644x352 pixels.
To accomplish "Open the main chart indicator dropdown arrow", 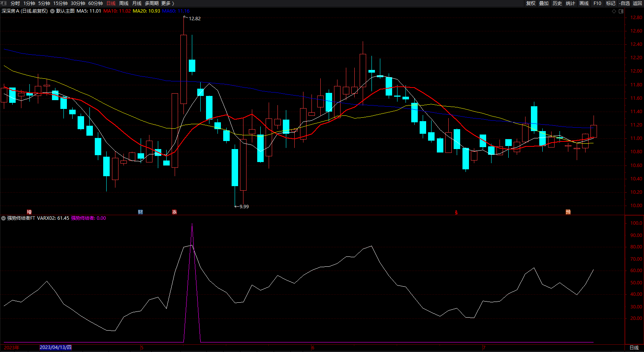I will [x=52, y=11].
